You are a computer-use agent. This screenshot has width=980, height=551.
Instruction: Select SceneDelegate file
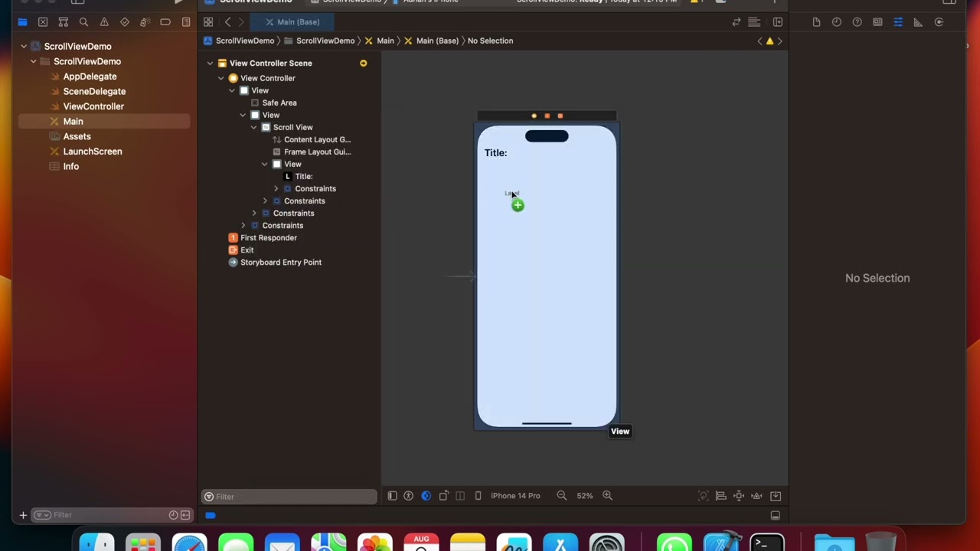coord(94,91)
